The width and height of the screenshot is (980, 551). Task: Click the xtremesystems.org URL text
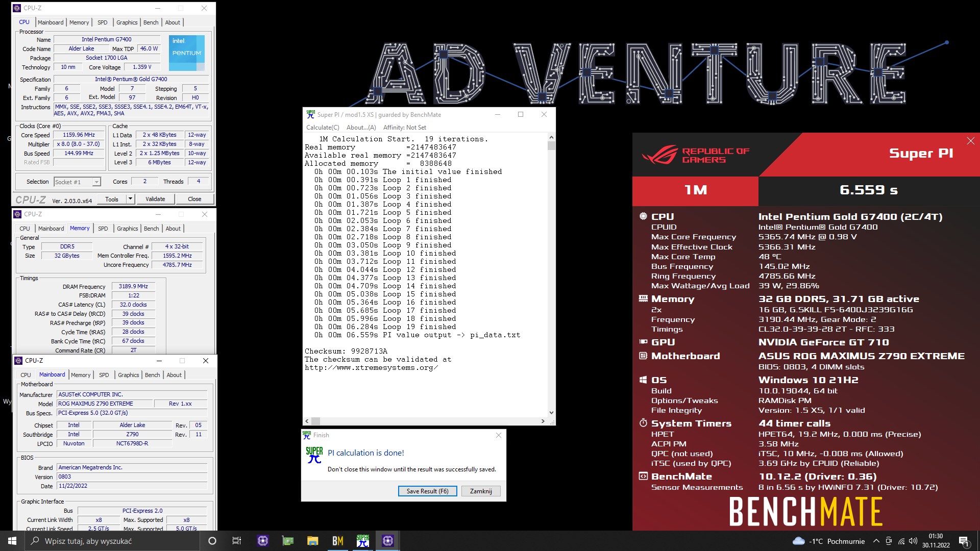pyautogui.click(x=371, y=368)
